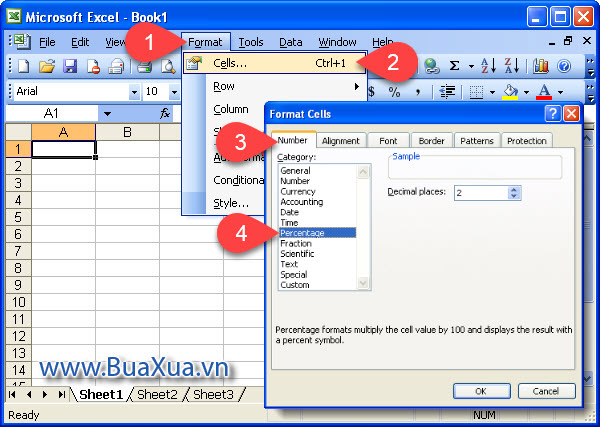Click the Open file folder icon
This screenshot has height=427, width=600.
coord(46,66)
